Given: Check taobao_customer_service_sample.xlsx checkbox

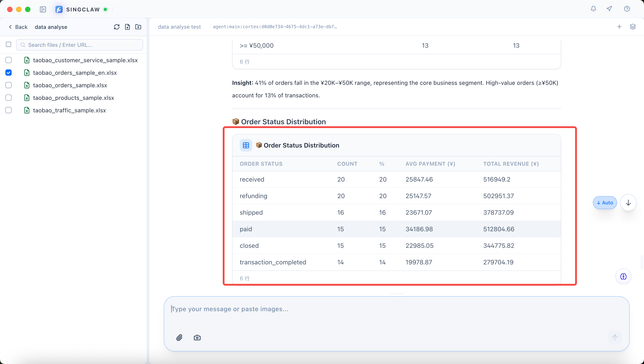Looking at the screenshot, I should click(x=8, y=60).
